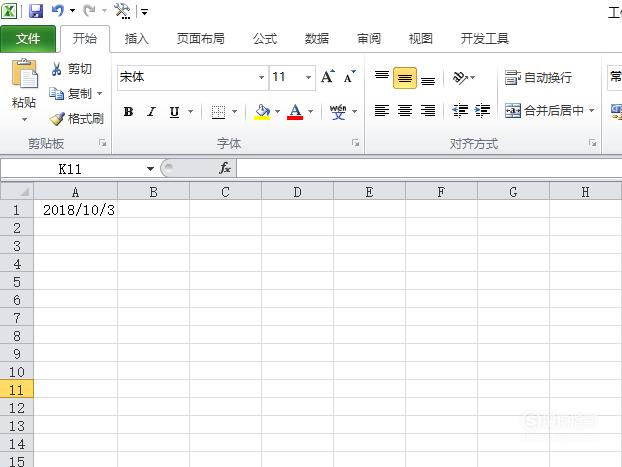Viewport: 622px width, 467px height.
Task: Open the 合并后居中 dropdown arrow
Action: [591, 110]
